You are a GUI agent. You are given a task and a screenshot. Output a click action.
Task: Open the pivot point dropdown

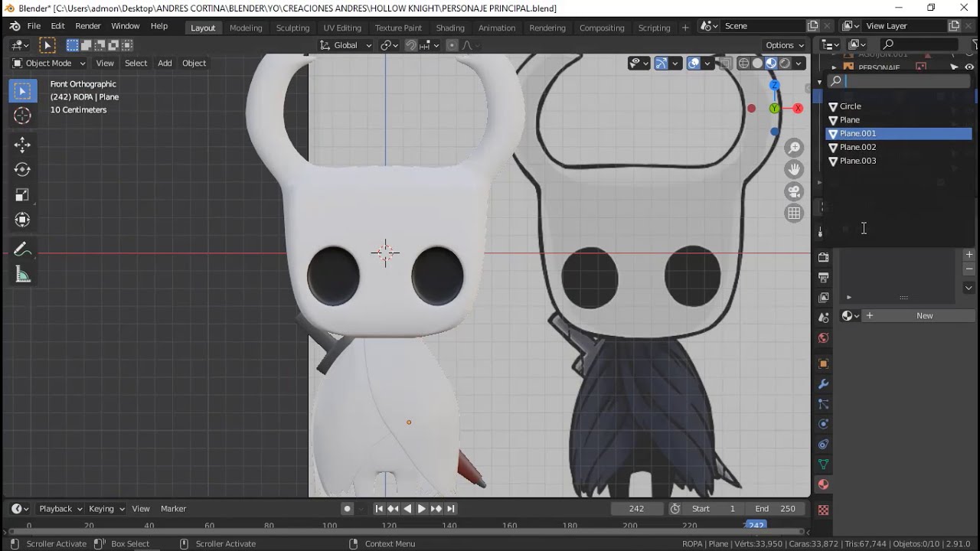pos(390,45)
